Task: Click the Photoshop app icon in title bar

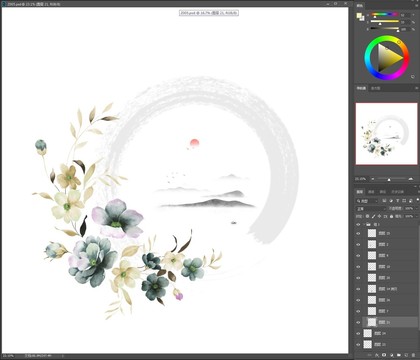Action: 4,4
